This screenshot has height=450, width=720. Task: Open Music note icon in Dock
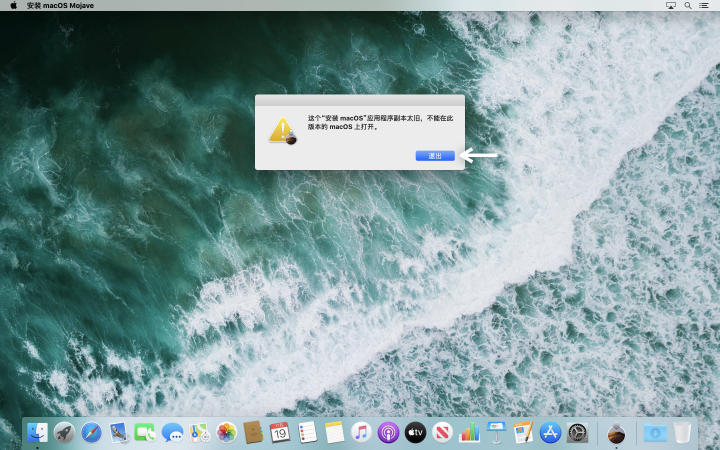[361, 433]
